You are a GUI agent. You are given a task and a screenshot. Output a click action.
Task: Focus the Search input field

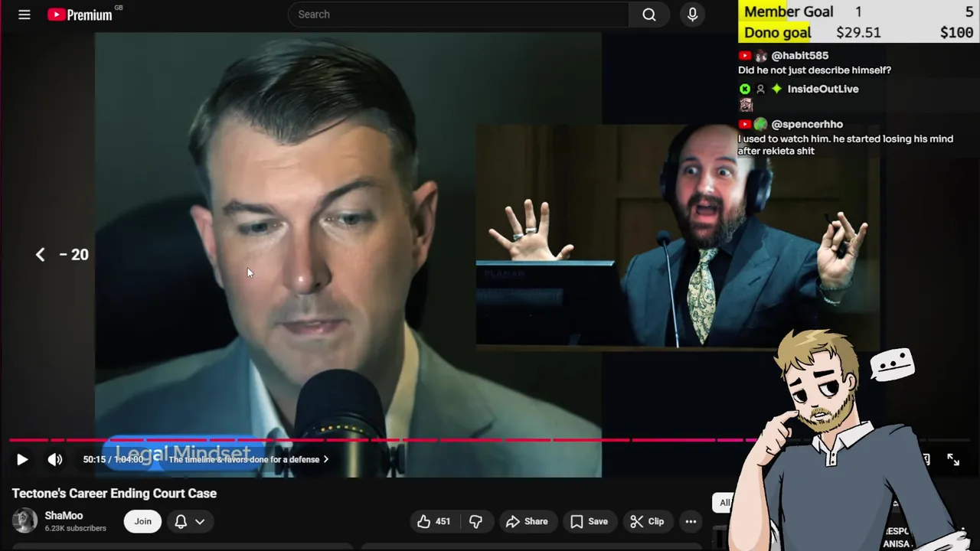[459, 15]
